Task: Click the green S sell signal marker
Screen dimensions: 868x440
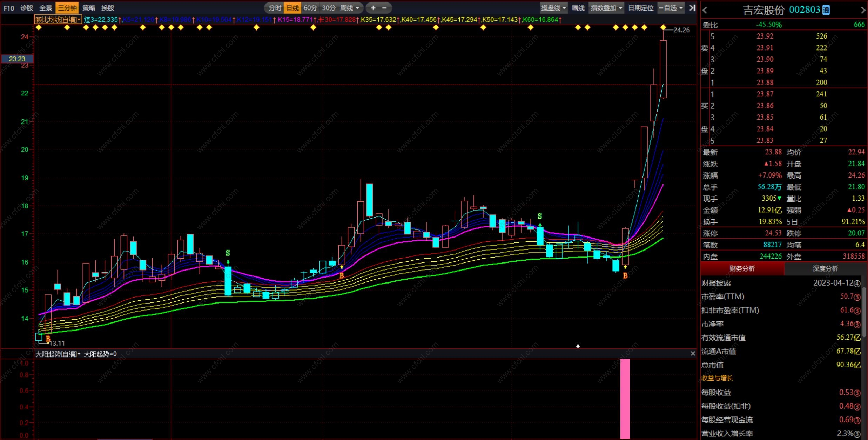Action: tap(228, 253)
